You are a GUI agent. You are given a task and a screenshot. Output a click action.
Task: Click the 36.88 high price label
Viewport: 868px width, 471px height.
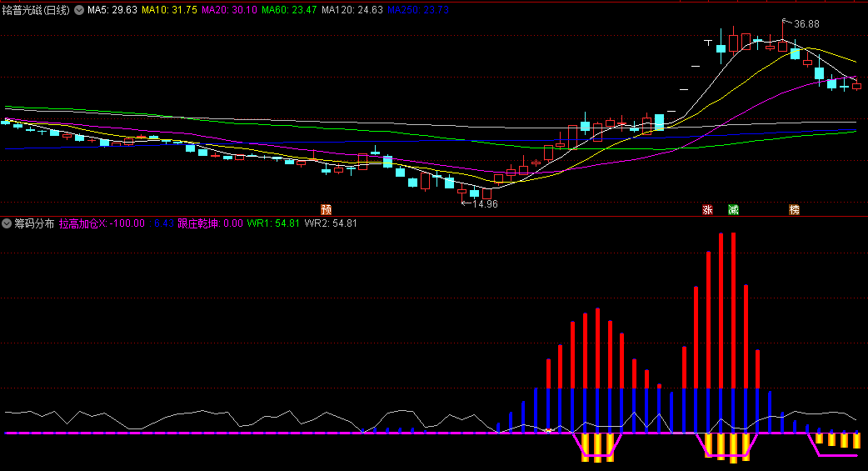coord(806,24)
